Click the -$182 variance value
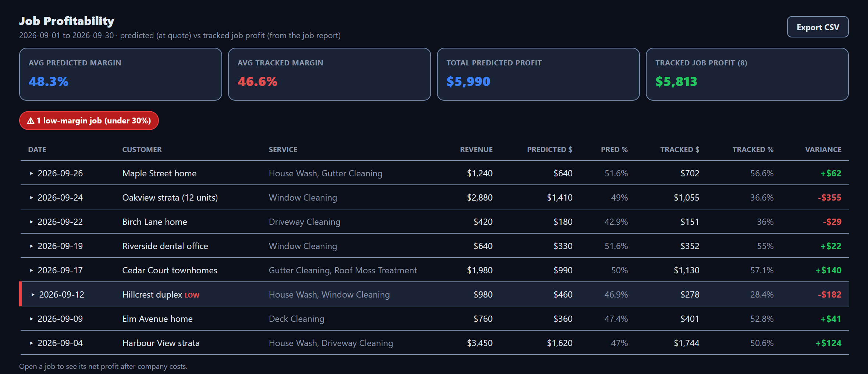 point(829,294)
